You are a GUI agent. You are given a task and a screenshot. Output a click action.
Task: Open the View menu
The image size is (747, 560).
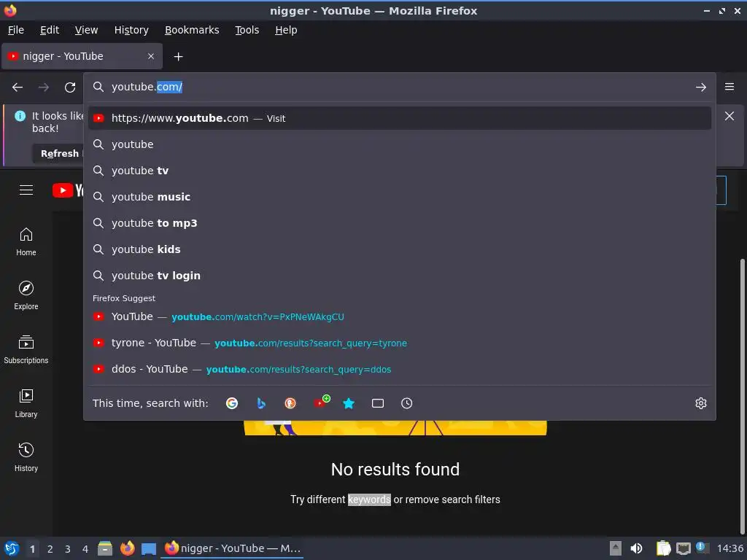[86, 30]
